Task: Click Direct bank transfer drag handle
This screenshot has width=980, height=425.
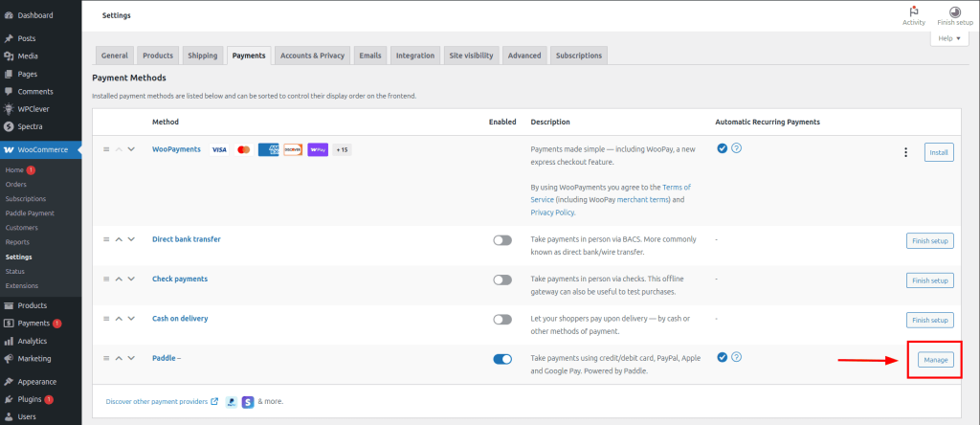Action: [x=106, y=239]
